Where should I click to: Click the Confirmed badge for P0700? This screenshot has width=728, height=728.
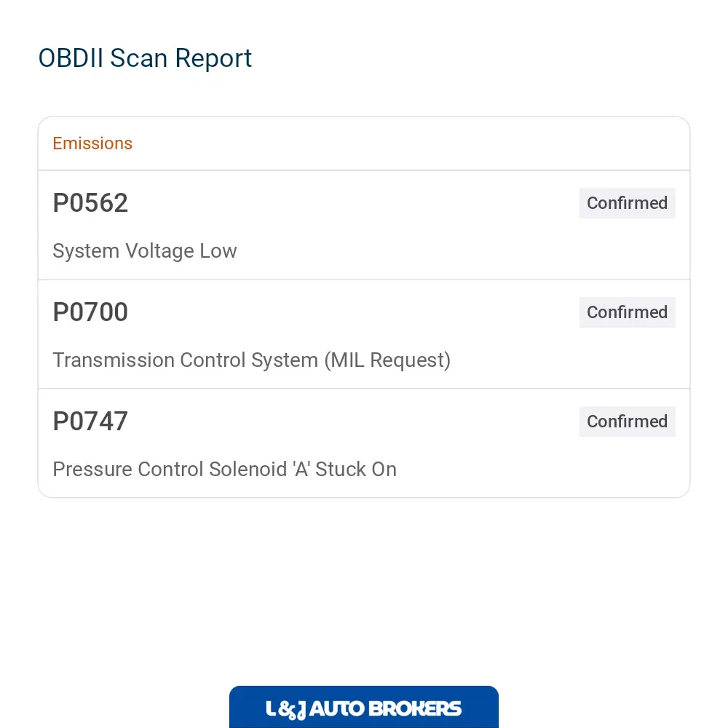[x=627, y=312]
